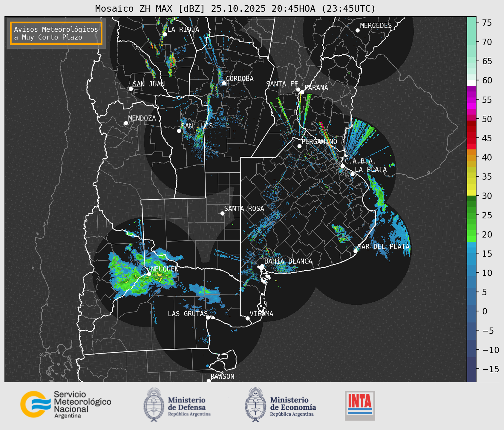Click the INTA logo
The height and width of the screenshot is (430, 504).
[x=360, y=405]
